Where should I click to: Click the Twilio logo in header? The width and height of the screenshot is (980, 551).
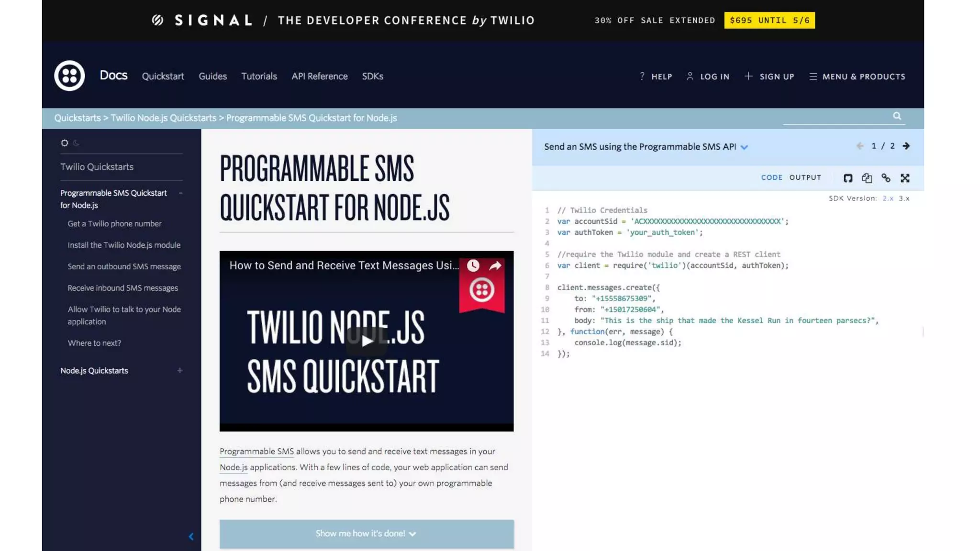(69, 76)
